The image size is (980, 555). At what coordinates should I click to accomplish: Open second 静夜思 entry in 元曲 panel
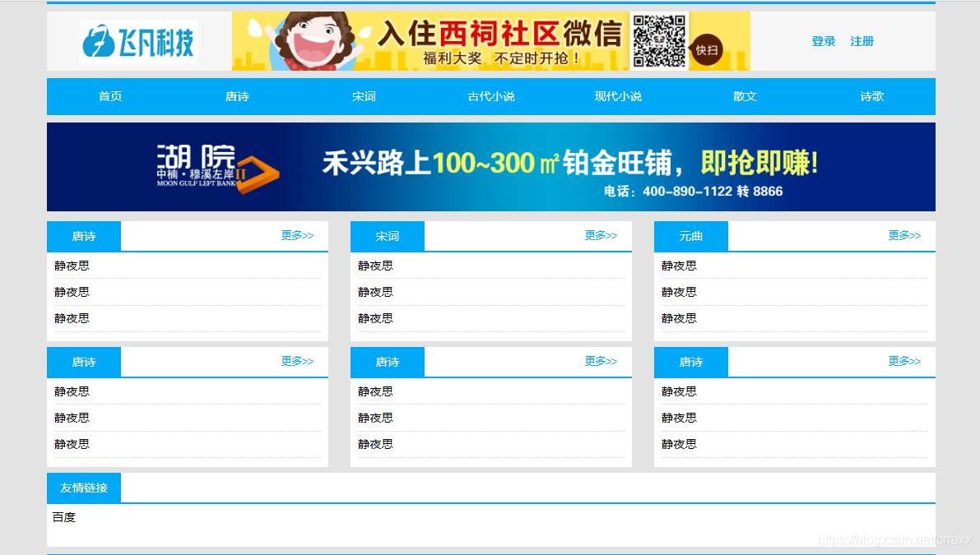coord(679,292)
